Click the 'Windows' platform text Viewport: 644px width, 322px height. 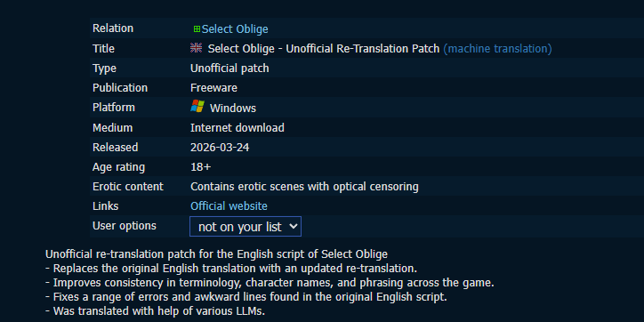233,108
